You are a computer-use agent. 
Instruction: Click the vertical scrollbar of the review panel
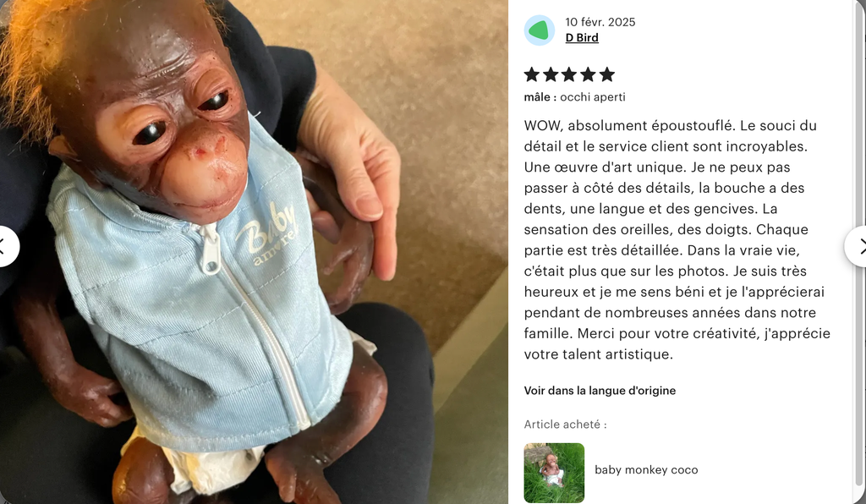[x=860, y=252]
